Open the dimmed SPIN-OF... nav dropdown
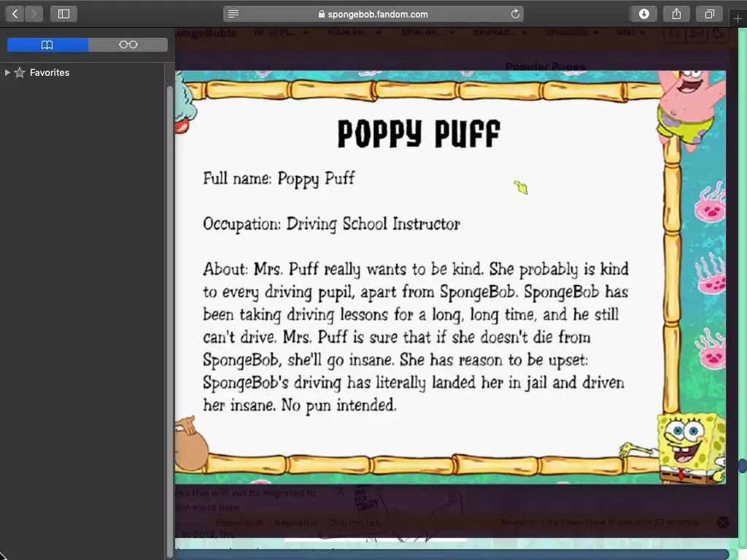Screen dimensions: 747x560 pos(427,32)
